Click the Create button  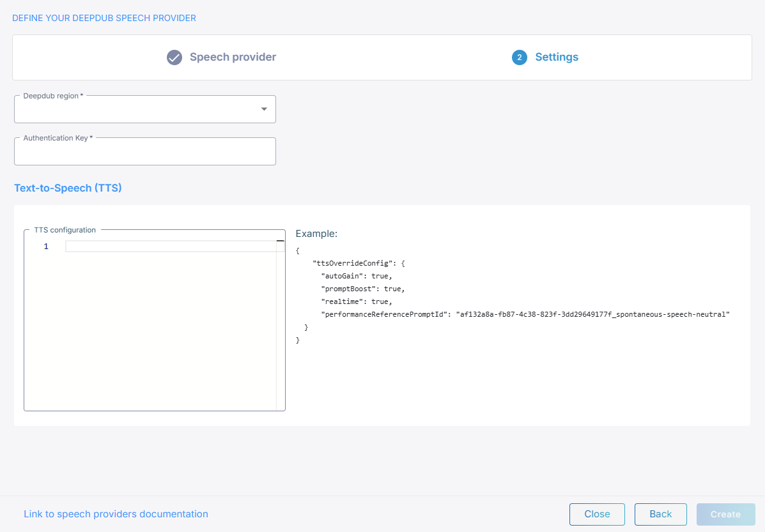coord(725,514)
